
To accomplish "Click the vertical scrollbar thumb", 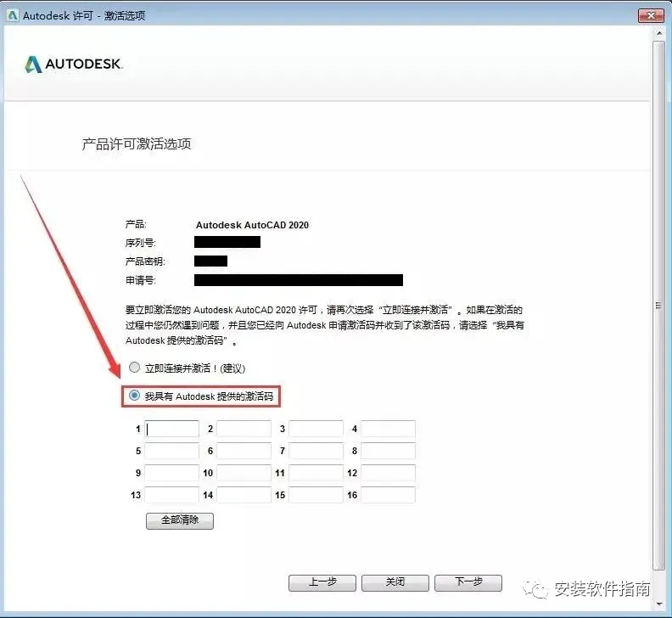I will (x=659, y=306).
